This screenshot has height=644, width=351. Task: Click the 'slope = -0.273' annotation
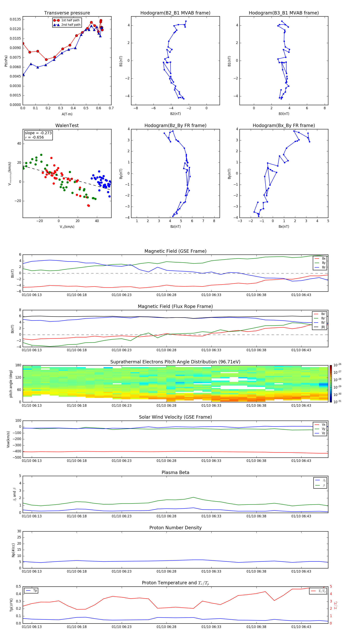point(38,133)
